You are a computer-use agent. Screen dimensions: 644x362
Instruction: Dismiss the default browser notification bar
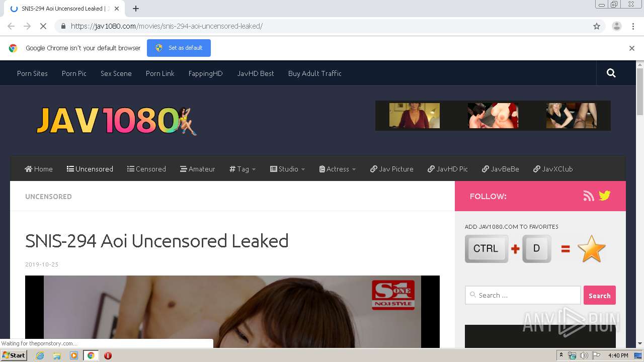[631, 48]
